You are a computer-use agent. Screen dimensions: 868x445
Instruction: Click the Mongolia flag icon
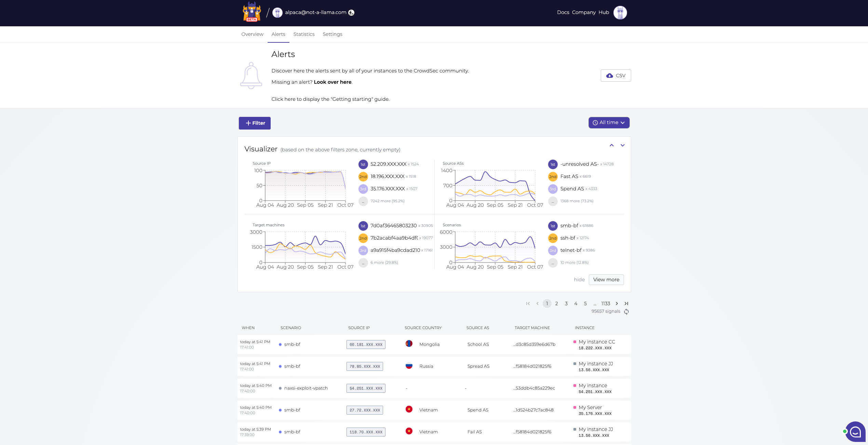[x=409, y=343]
